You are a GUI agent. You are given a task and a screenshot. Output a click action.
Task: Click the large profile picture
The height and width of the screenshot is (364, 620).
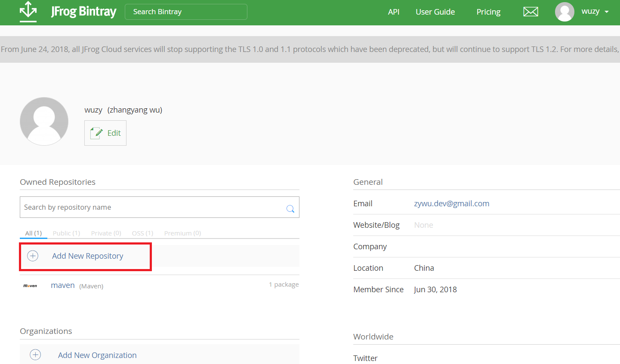pos(44,121)
